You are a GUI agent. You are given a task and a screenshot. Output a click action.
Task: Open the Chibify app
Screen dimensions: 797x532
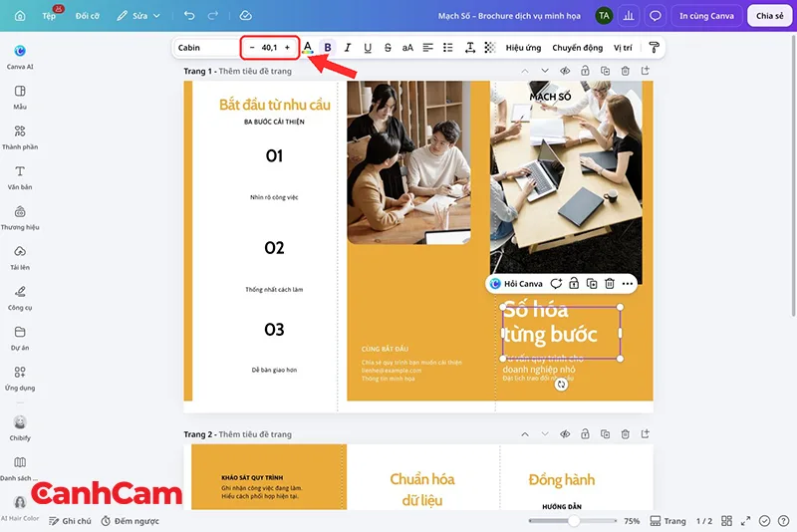click(20, 427)
